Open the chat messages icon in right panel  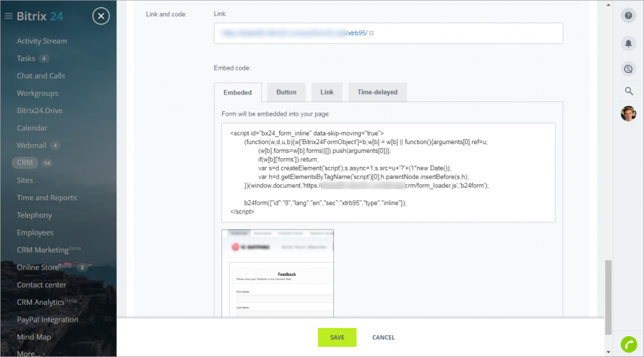coord(628,69)
